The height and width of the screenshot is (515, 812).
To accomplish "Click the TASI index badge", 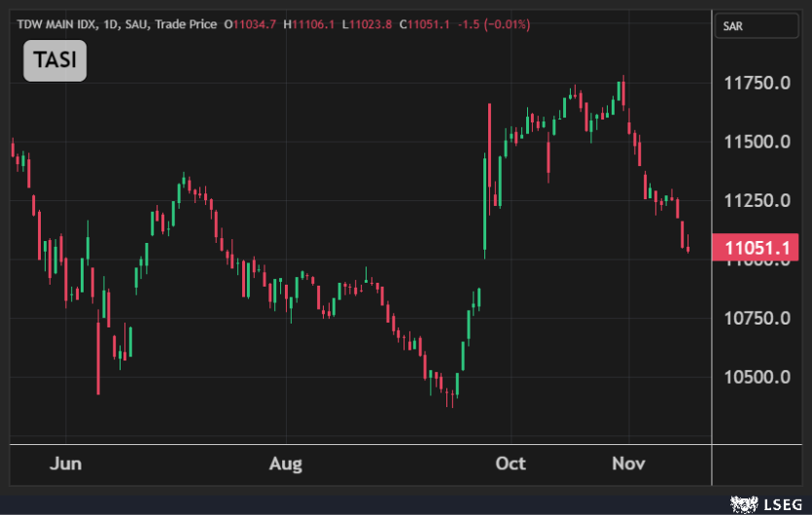I will pyautogui.click(x=55, y=60).
